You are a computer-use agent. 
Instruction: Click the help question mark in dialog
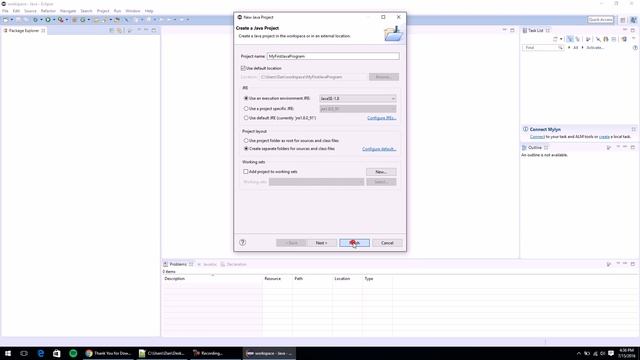(x=242, y=242)
